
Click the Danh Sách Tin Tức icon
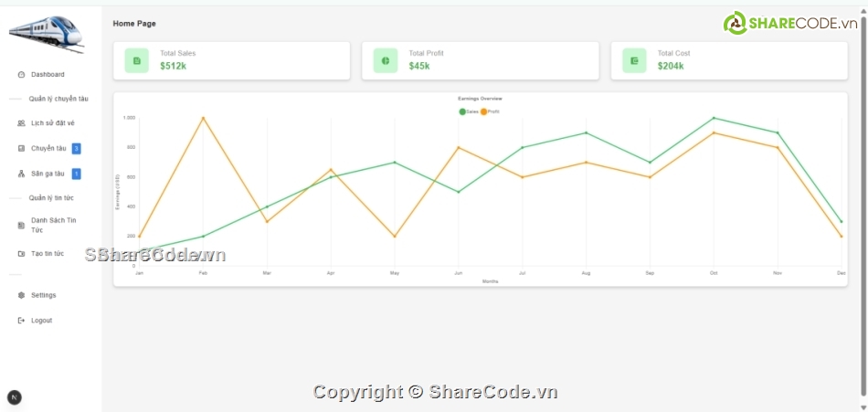click(21, 225)
